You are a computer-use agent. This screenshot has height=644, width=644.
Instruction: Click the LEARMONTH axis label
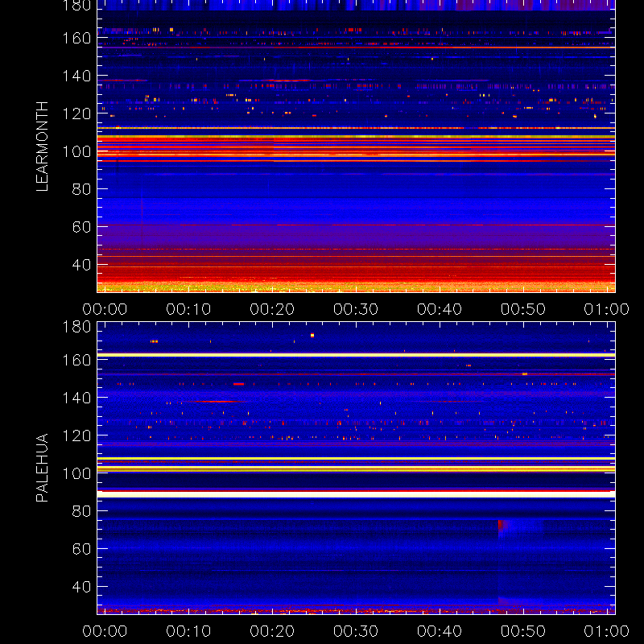pyautogui.click(x=42, y=147)
